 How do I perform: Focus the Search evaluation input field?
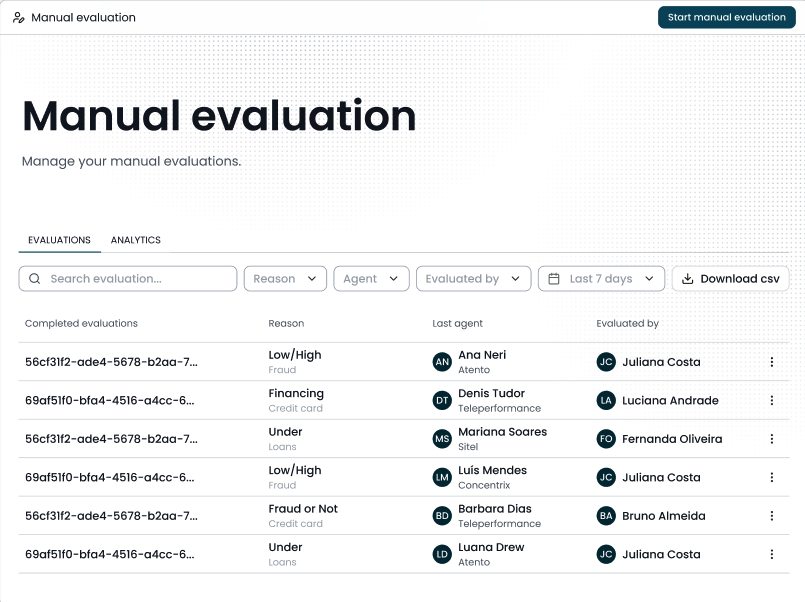click(128, 279)
